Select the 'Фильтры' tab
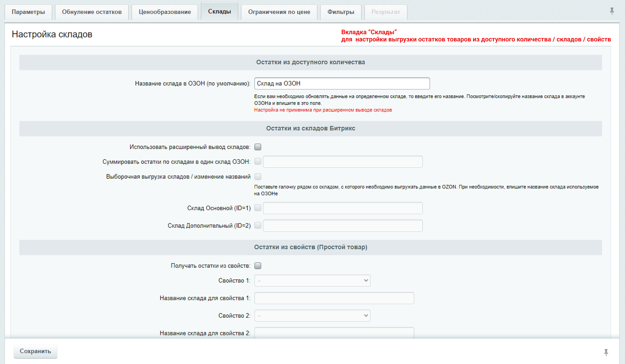 341,12
